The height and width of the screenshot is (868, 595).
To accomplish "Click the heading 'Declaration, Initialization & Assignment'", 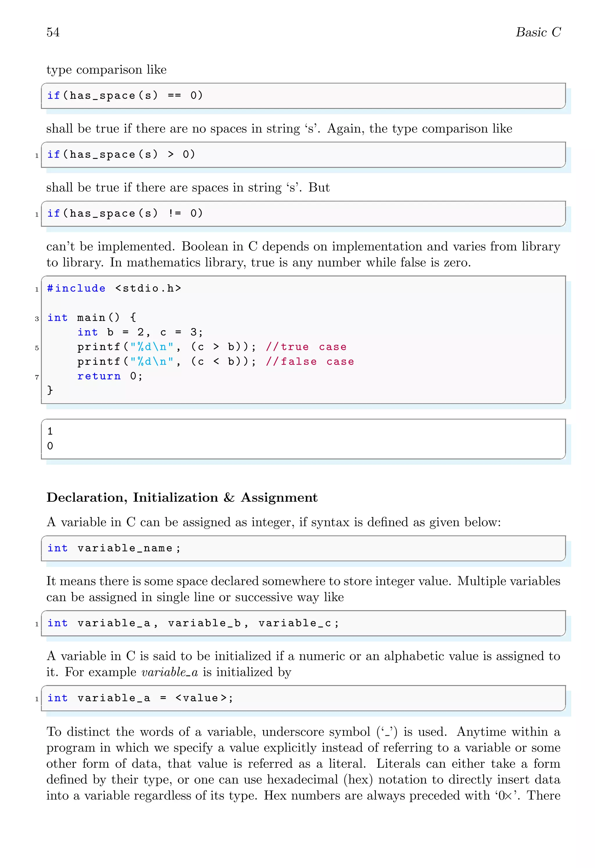I will click(x=182, y=498).
